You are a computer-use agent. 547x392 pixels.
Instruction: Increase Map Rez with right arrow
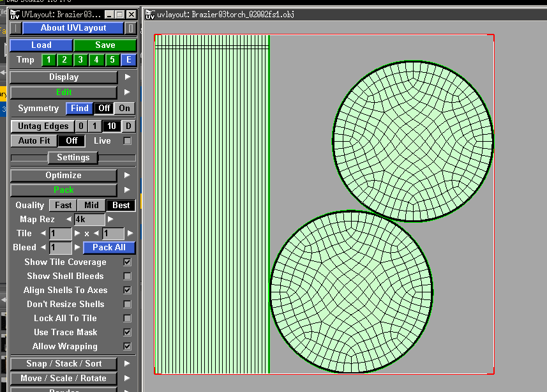point(110,219)
